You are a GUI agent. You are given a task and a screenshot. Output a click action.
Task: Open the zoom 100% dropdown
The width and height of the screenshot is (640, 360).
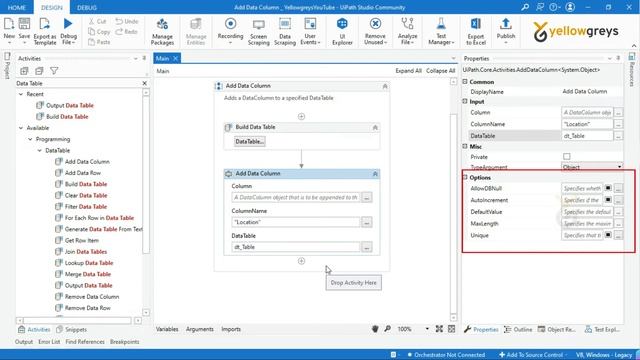[427, 329]
